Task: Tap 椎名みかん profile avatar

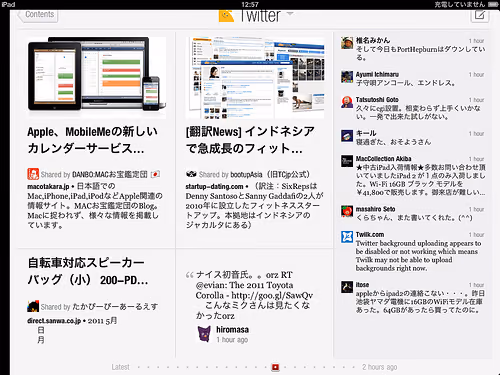Action: click(347, 43)
